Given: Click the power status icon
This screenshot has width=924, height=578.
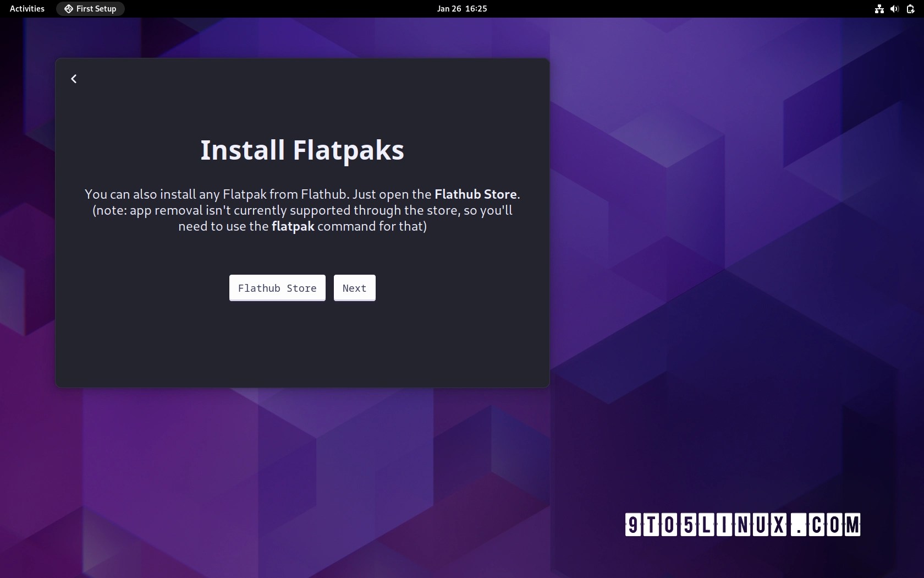Looking at the screenshot, I should tap(910, 9).
